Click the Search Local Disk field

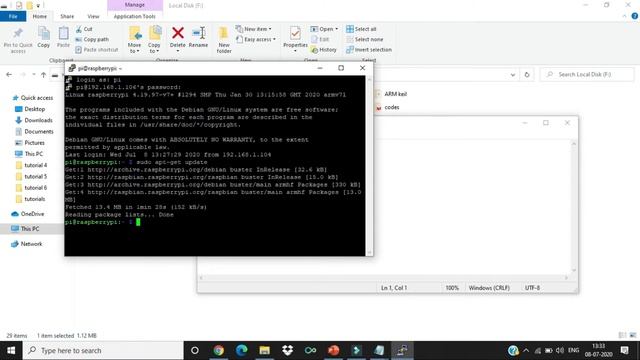point(587,75)
